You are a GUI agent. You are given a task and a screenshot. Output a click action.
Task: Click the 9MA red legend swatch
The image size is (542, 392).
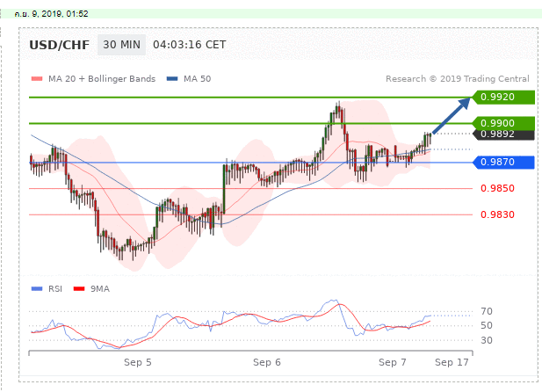79,288
